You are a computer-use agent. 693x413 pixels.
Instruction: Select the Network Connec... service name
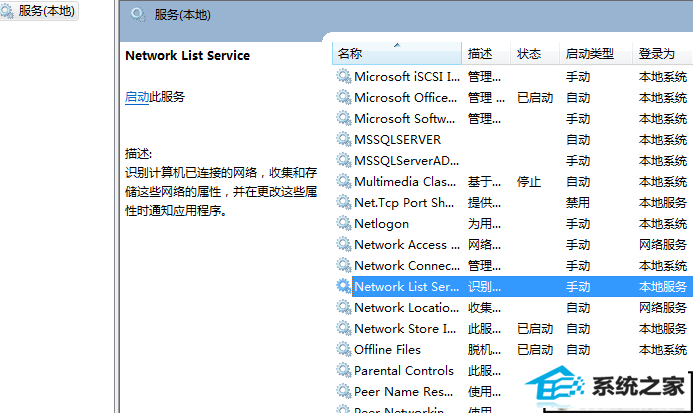(x=407, y=266)
